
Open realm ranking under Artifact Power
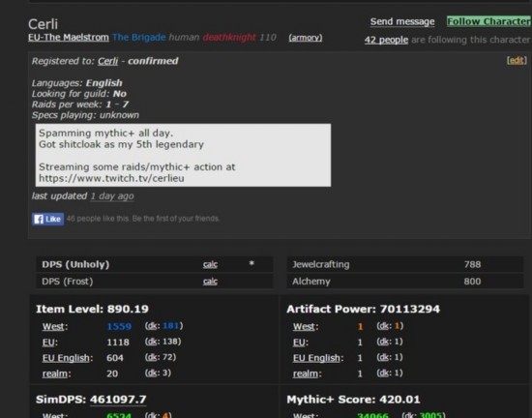306,373
